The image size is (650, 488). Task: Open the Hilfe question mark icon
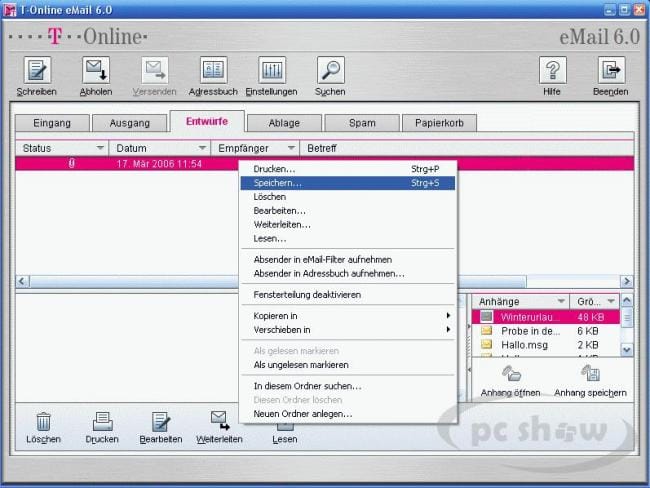point(553,70)
